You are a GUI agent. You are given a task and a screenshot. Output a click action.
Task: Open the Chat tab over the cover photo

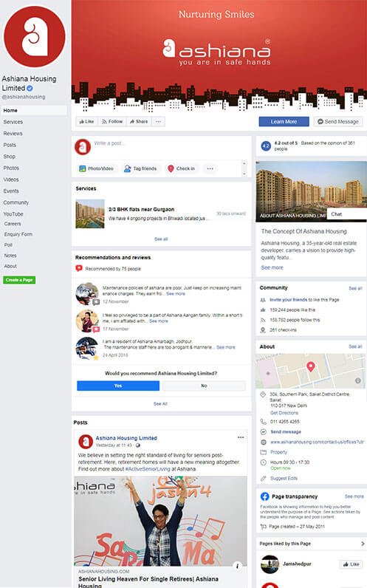[x=346, y=214]
